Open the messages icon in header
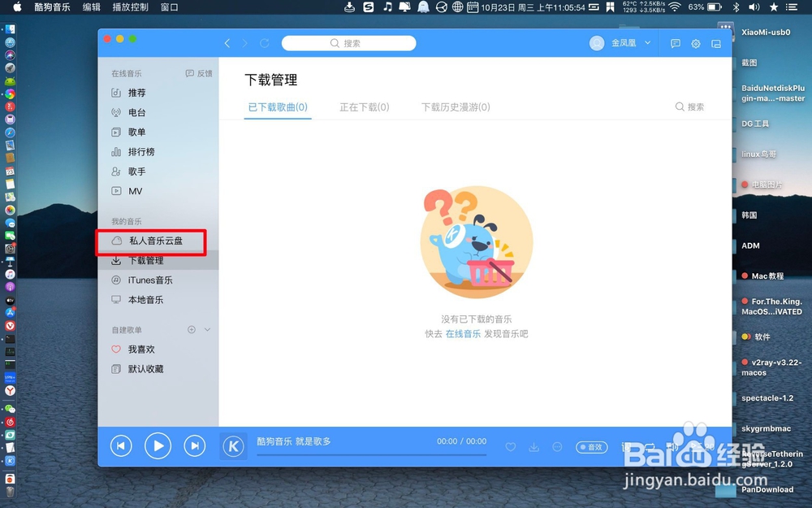 pos(676,44)
